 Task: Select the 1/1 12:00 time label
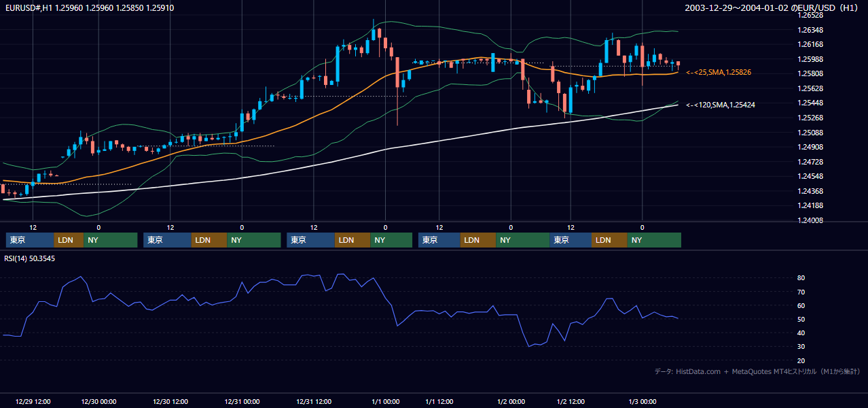(439, 401)
